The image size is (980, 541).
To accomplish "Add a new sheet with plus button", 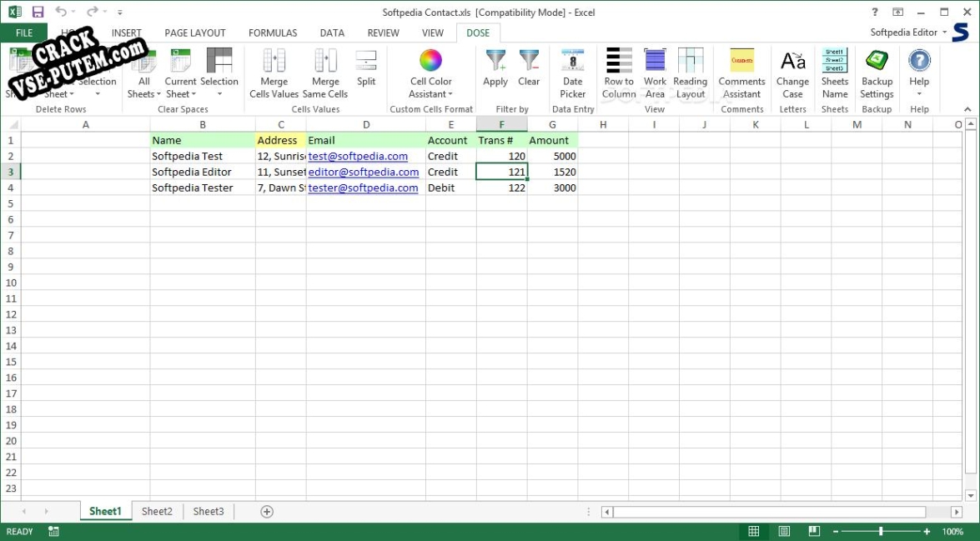I will [x=267, y=511].
